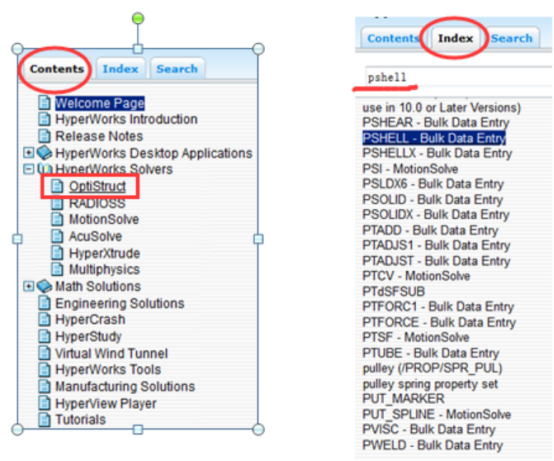The image size is (554, 461).
Task: Select 'PTSF - MotionSolve' index entry
Action: [416, 337]
